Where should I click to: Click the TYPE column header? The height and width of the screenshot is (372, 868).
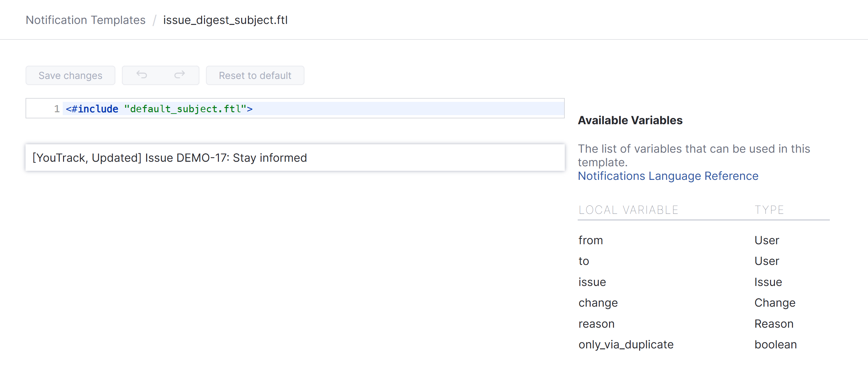(x=770, y=209)
